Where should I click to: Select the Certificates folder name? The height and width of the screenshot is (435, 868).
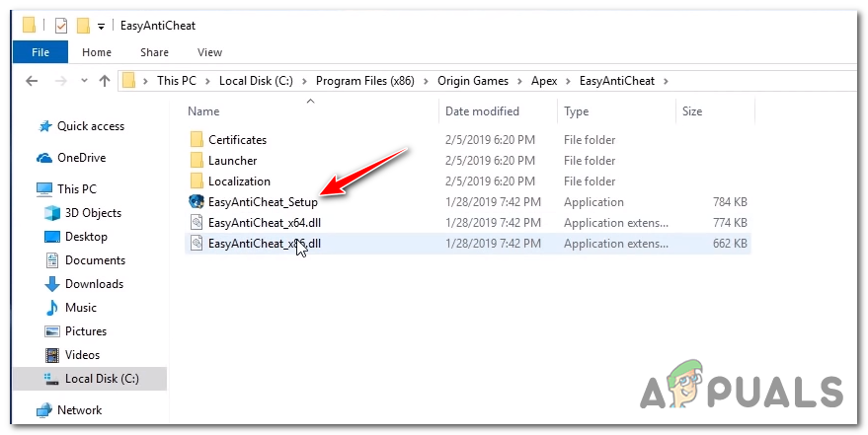(237, 140)
